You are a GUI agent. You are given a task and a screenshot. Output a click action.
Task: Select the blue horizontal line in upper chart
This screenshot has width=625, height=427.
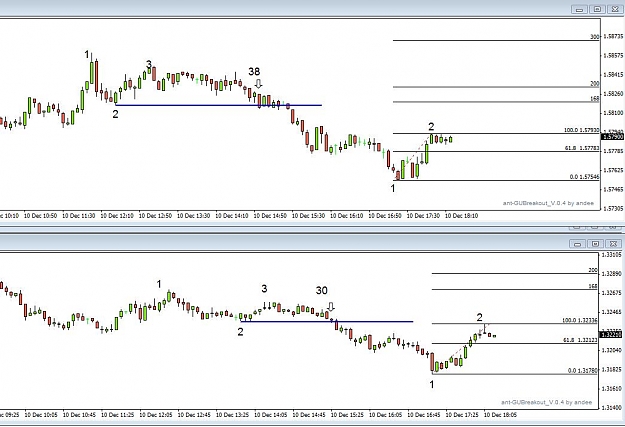[219, 105]
